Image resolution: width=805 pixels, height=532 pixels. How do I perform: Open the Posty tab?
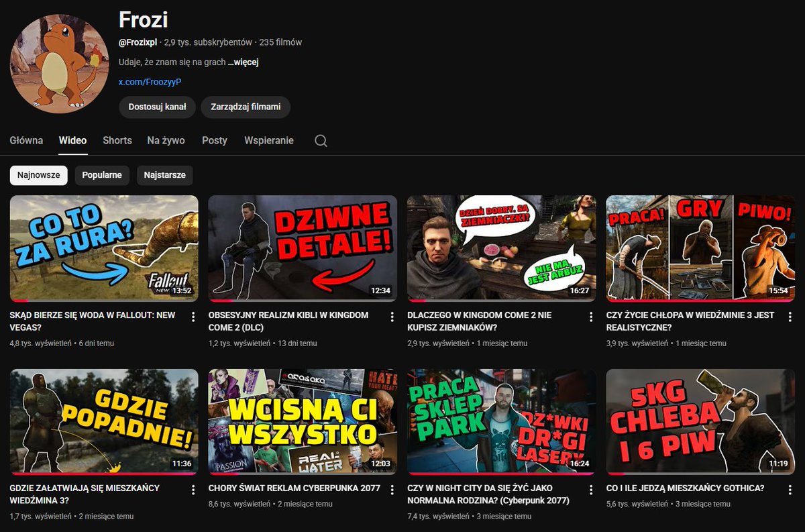215,140
